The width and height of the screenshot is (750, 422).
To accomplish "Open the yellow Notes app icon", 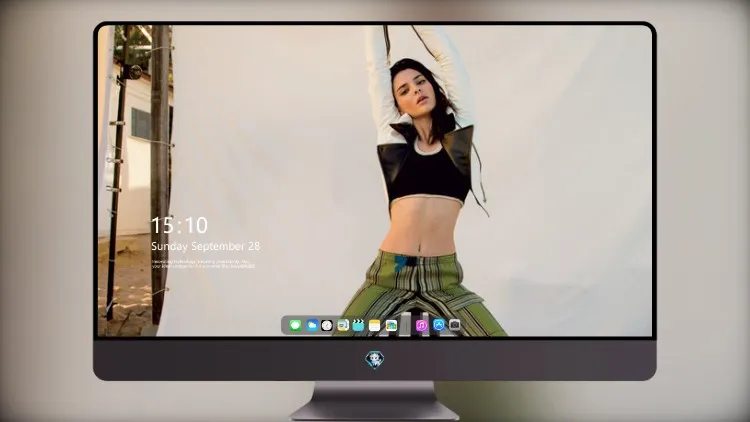I will (375, 326).
